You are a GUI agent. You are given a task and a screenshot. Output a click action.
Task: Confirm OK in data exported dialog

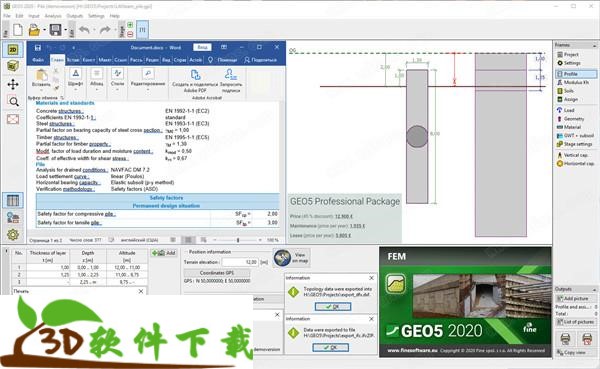[x=331, y=348]
